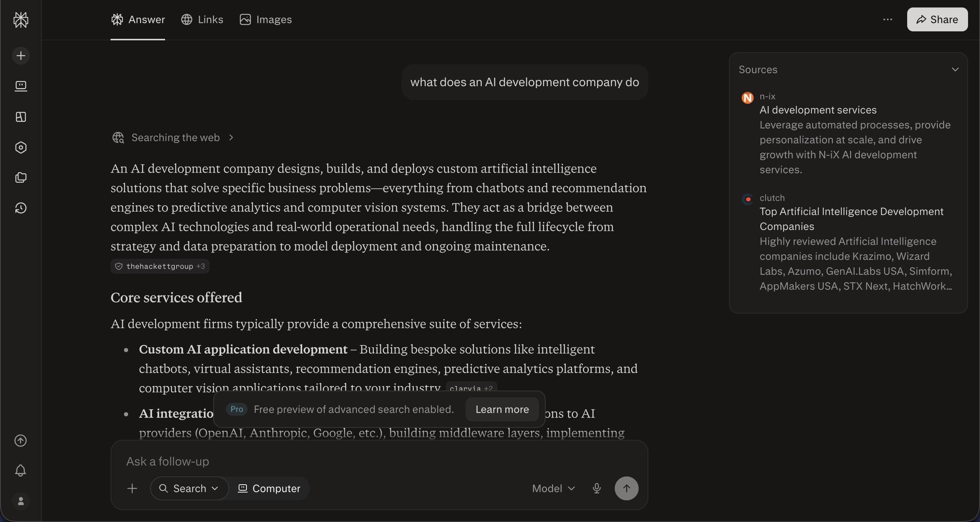Click the n-ix source name

point(767,96)
